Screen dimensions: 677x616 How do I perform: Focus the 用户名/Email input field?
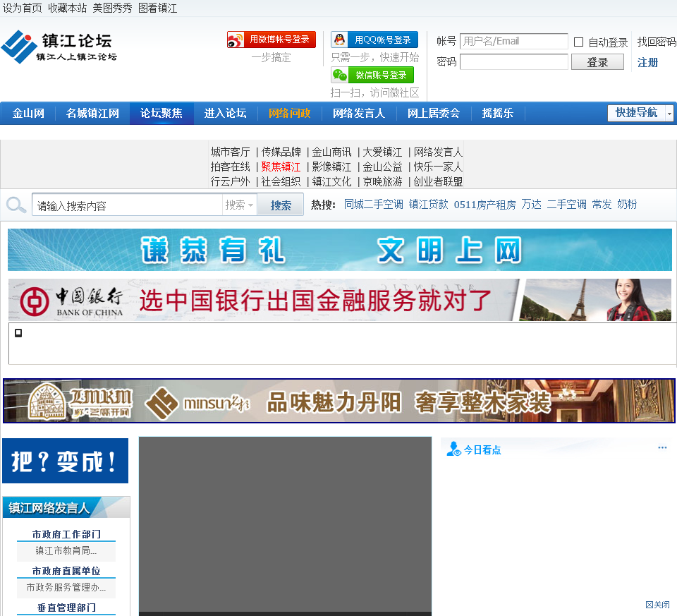pos(514,42)
